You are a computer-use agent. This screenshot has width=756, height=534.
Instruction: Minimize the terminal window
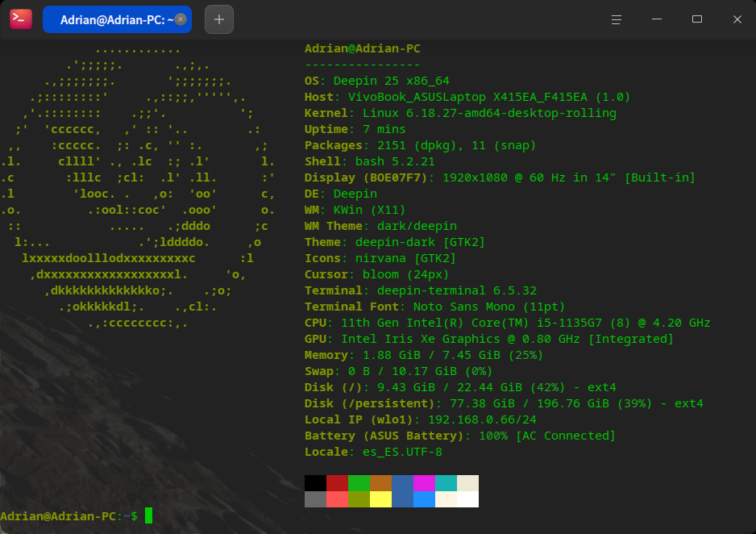point(657,19)
